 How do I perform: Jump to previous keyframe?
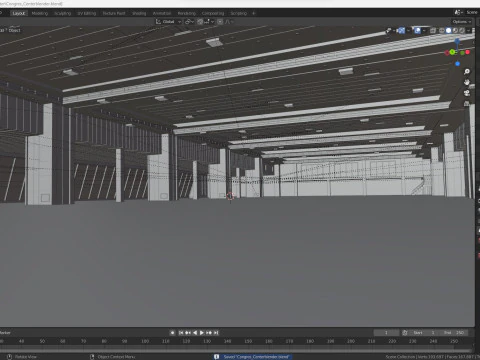(x=188, y=333)
